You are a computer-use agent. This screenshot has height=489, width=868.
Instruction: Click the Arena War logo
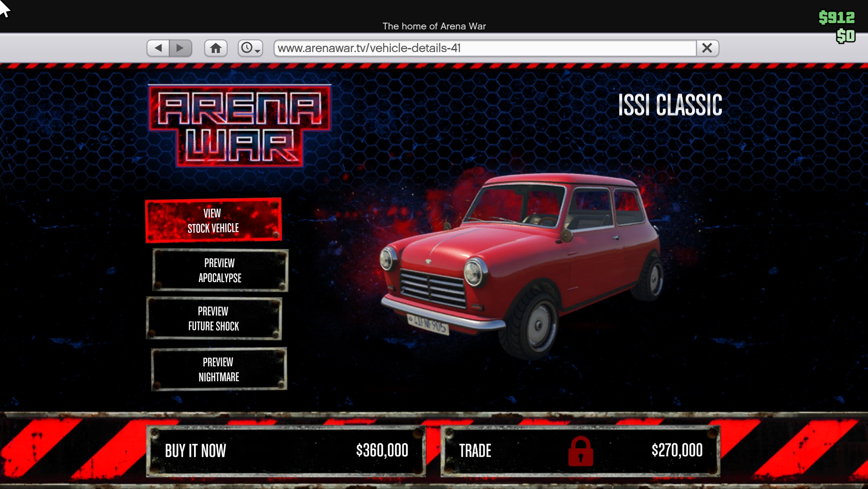pyautogui.click(x=240, y=126)
